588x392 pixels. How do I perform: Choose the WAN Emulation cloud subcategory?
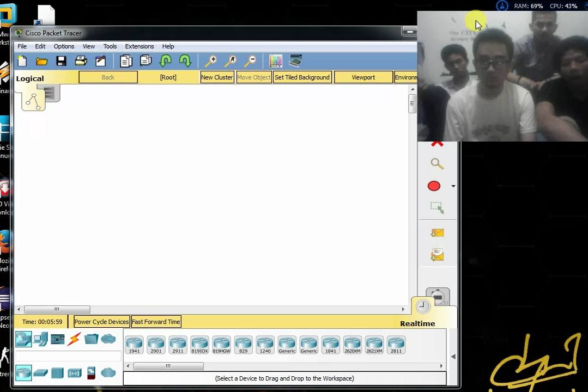tap(108, 373)
